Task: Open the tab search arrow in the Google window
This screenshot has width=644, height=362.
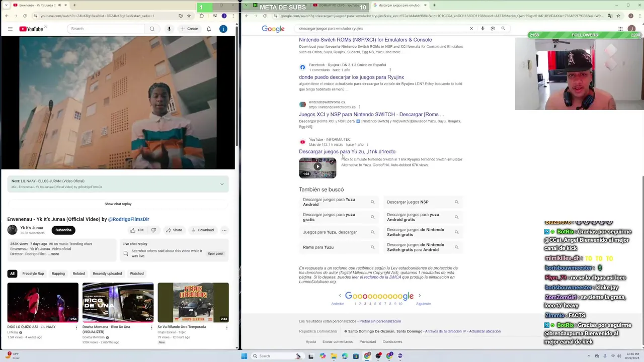Action: point(246,5)
